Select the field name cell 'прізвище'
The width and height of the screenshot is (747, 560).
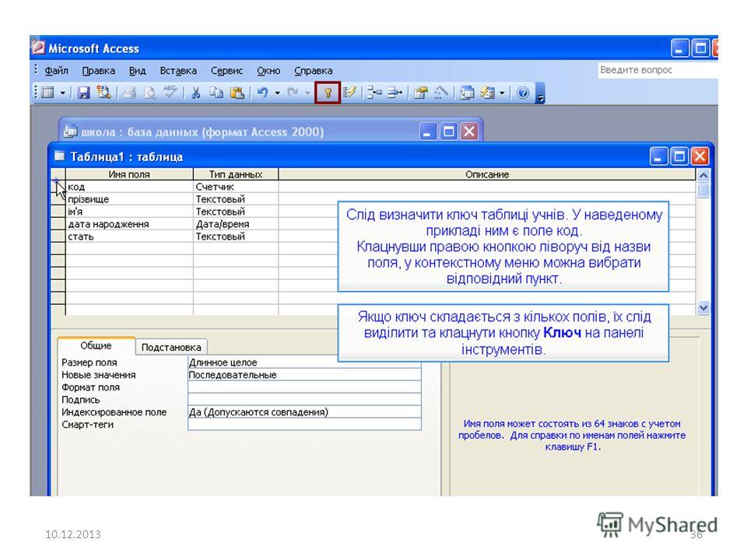(129, 199)
